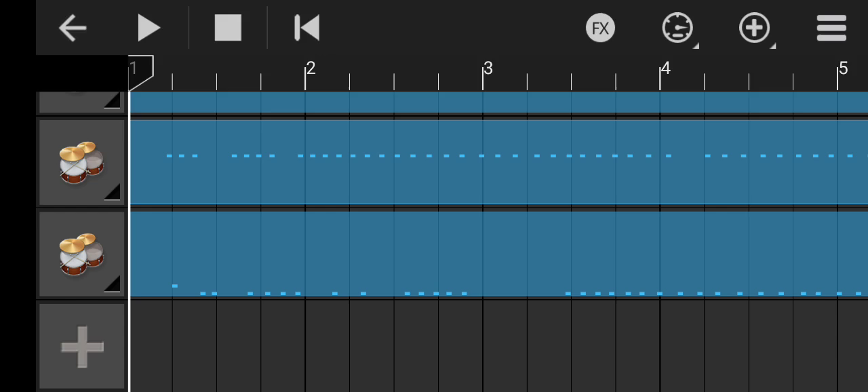Viewport: 868px width, 392px height.
Task: Start playback with the Play button
Action: click(149, 28)
